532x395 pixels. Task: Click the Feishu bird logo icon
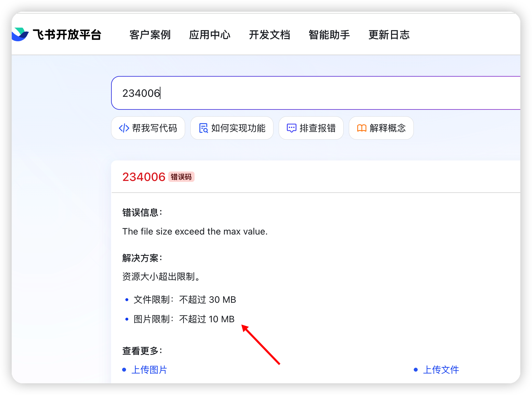click(x=20, y=34)
